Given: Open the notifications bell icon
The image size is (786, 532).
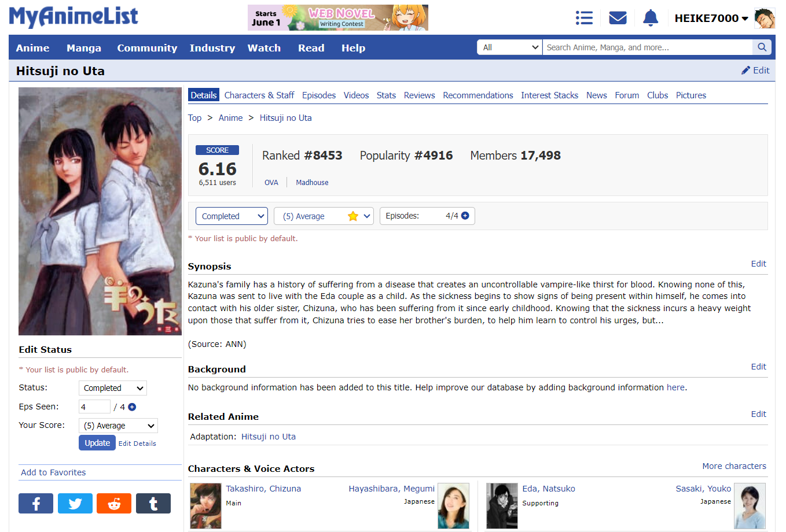Looking at the screenshot, I should point(651,18).
